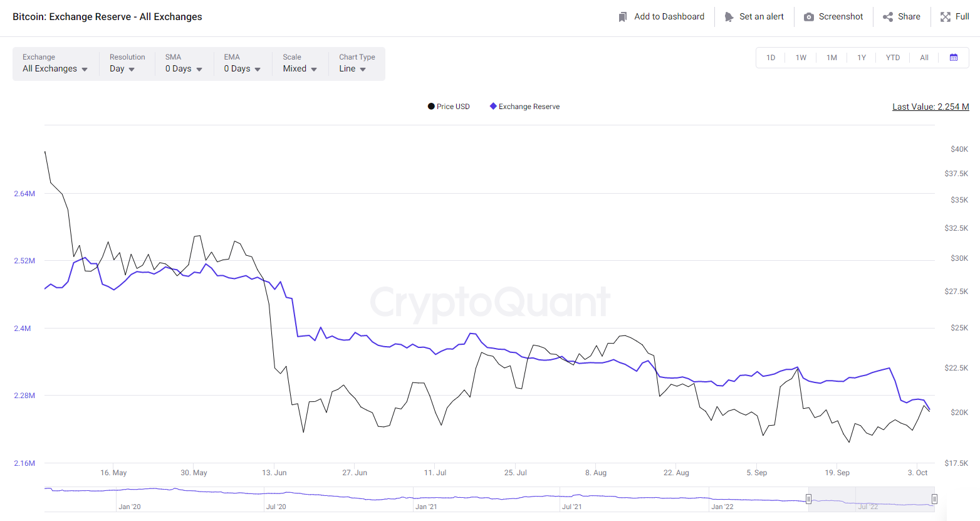This screenshot has height=521, width=980.
Task: Select the All time range
Action: click(924, 58)
